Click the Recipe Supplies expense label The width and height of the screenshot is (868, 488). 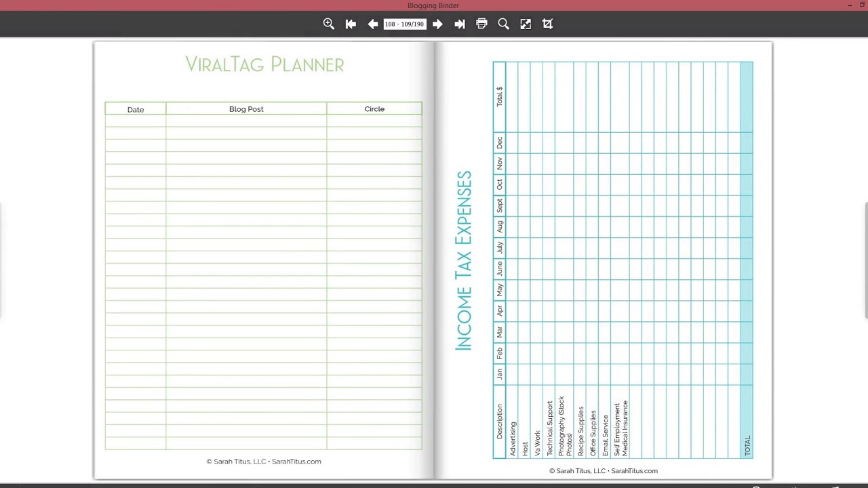coord(580,431)
